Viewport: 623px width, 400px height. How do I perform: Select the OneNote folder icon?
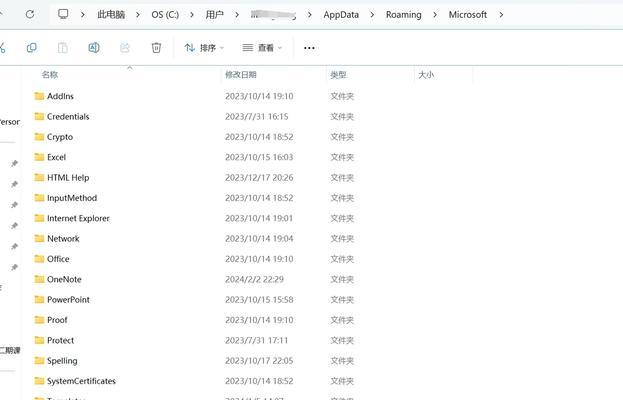(39, 279)
